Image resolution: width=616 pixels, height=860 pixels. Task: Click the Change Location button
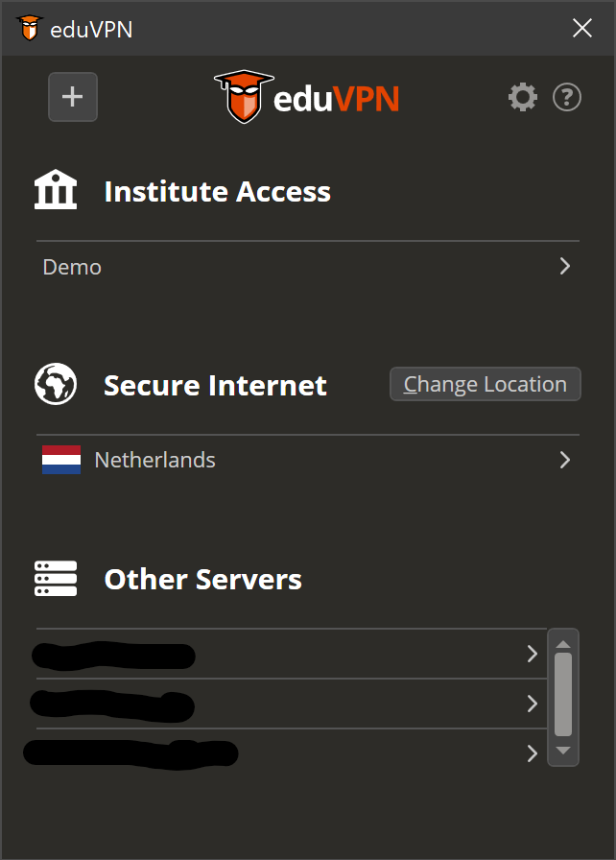[485, 384]
